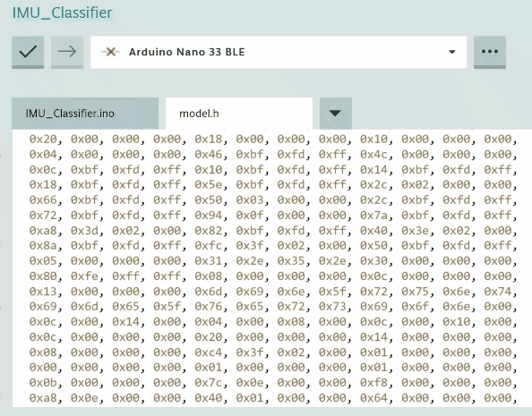This screenshot has height=416, width=532.
Task: Click value 0x6d after 0x13
Action: pos(209,291)
